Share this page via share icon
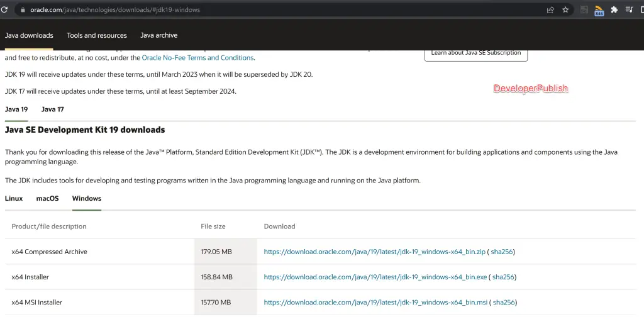The height and width of the screenshot is (334, 644). [x=550, y=10]
